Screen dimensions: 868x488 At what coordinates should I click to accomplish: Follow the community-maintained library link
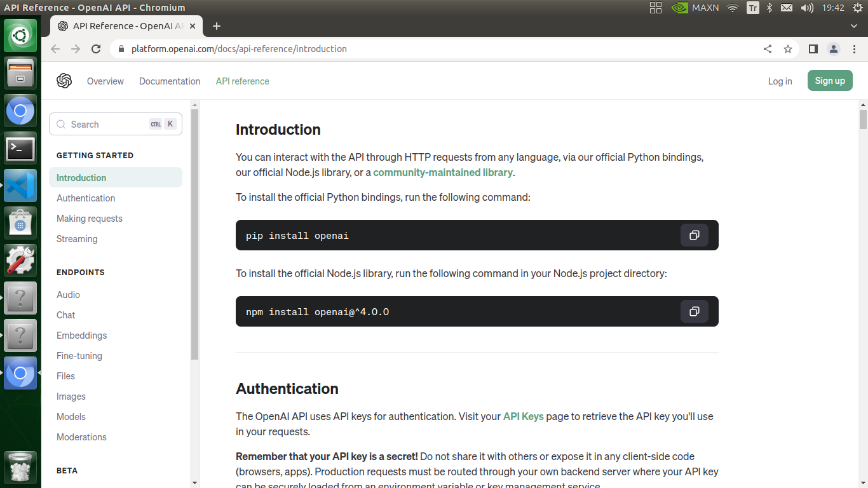point(443,172)
